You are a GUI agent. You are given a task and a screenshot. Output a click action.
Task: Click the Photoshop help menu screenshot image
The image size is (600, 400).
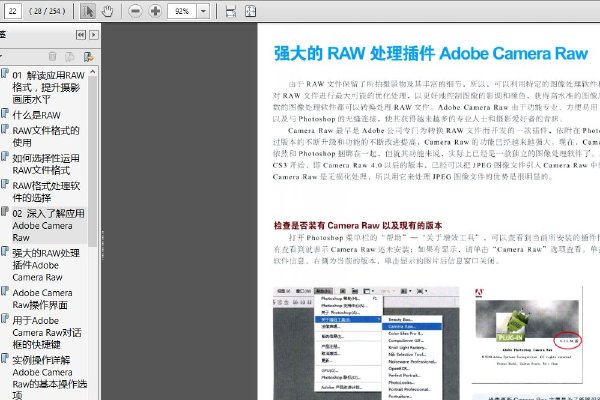coord(366,343)
